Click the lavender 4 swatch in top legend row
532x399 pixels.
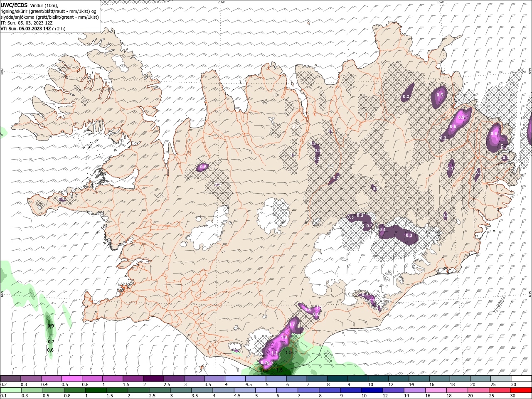point(235,379)
